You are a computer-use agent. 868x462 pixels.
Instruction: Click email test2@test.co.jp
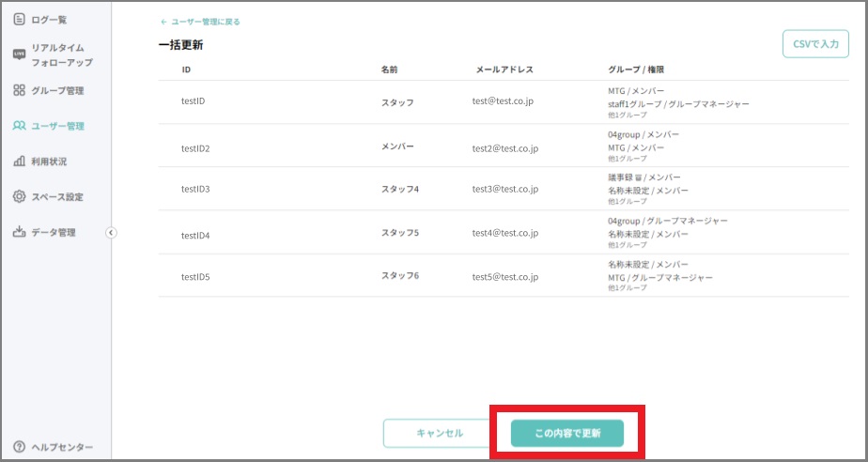pos(504,148)
